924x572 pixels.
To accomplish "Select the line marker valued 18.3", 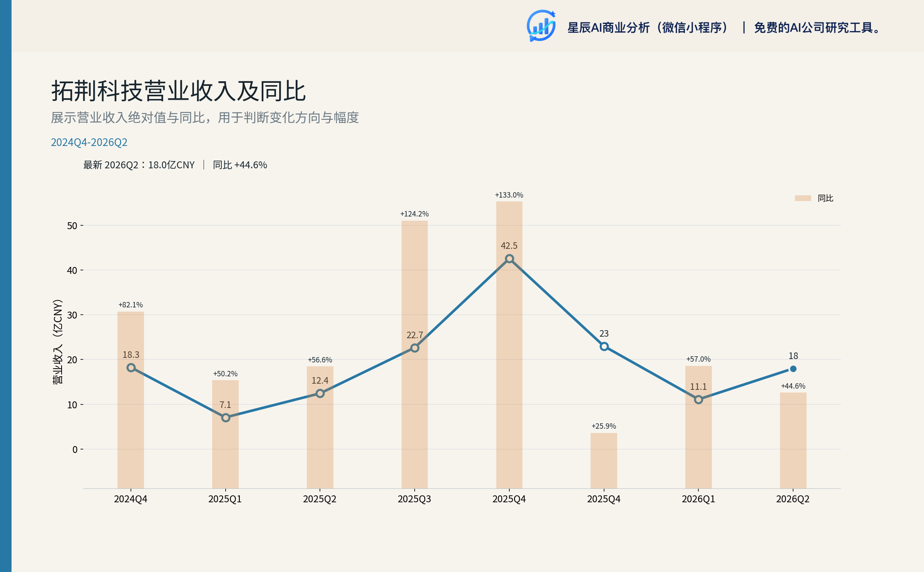I will coord(131,367).
